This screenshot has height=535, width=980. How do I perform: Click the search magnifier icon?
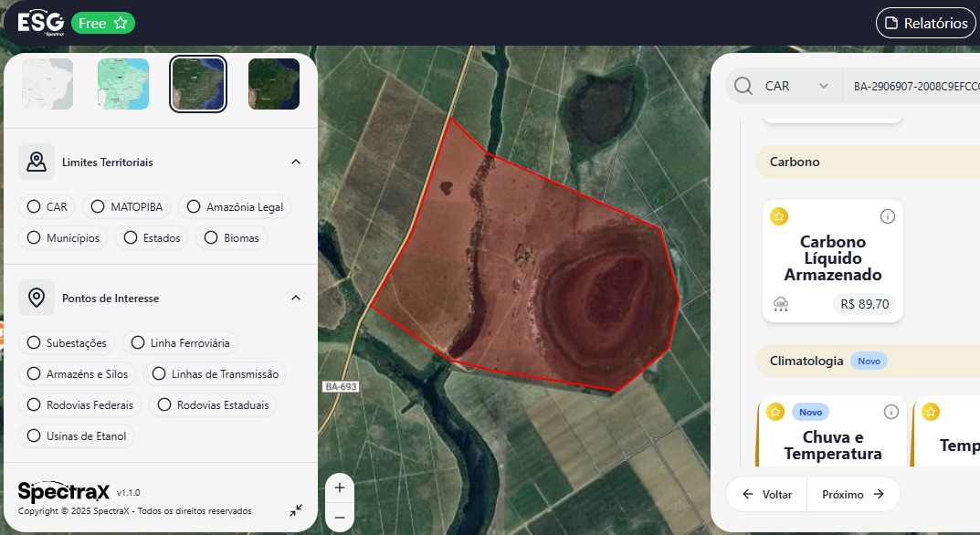pyautogui.click(x=743, y=86)
